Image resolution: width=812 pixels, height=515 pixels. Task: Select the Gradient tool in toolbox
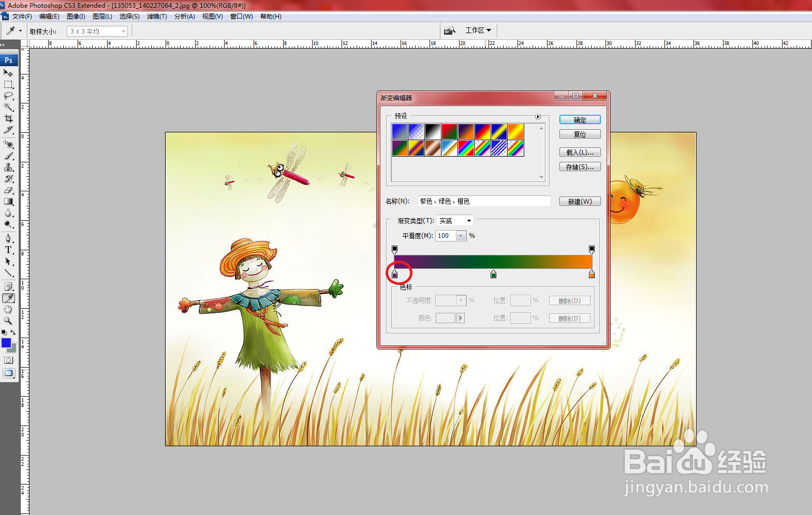(x=8, y=201)
